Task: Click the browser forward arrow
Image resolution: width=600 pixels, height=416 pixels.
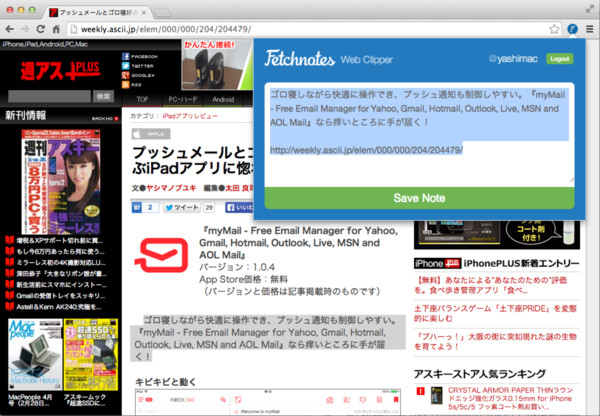Action: 25,29
